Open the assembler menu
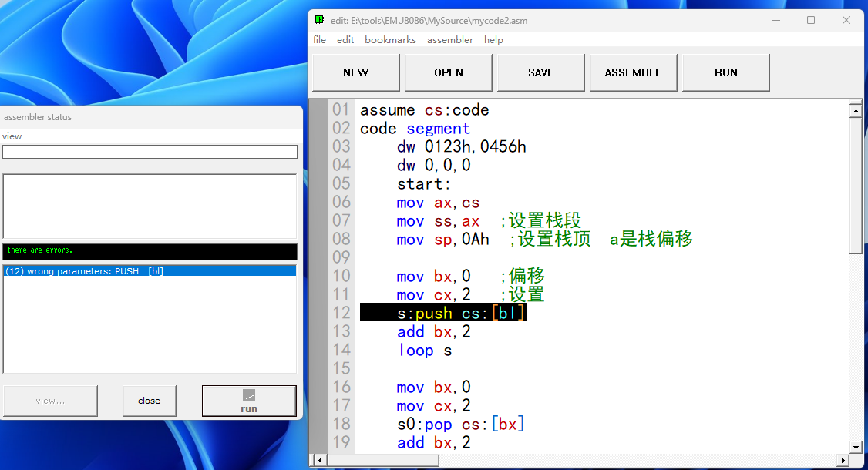 (x=450, y=40)
